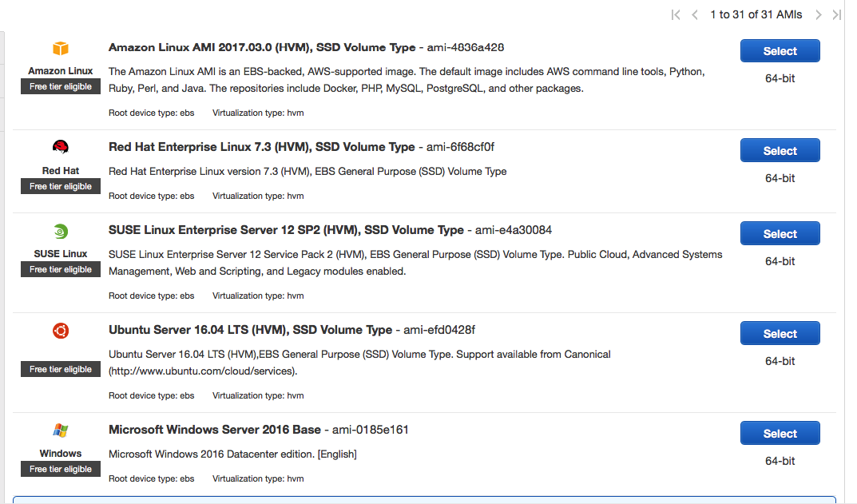Click Free tier eligible badge under Windows
The width and height of the screenshot is (857, 504).
(x=61, y=469)
